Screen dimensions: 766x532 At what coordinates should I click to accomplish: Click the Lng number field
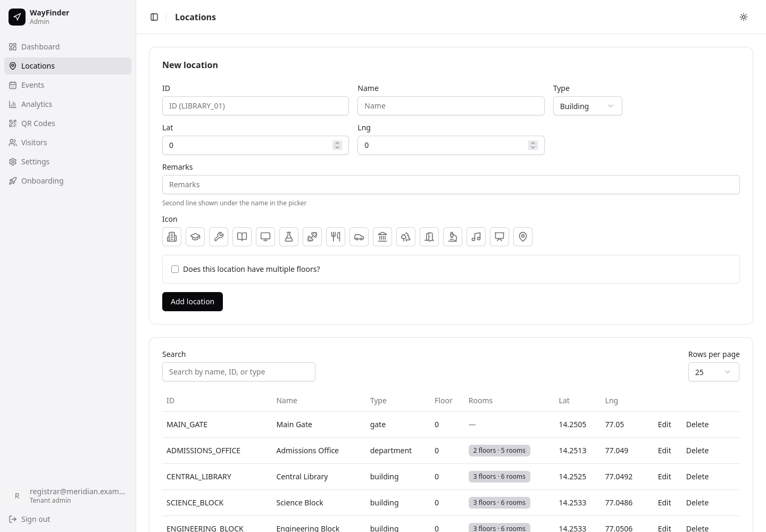pyautogui.click(x=451, y=145)
